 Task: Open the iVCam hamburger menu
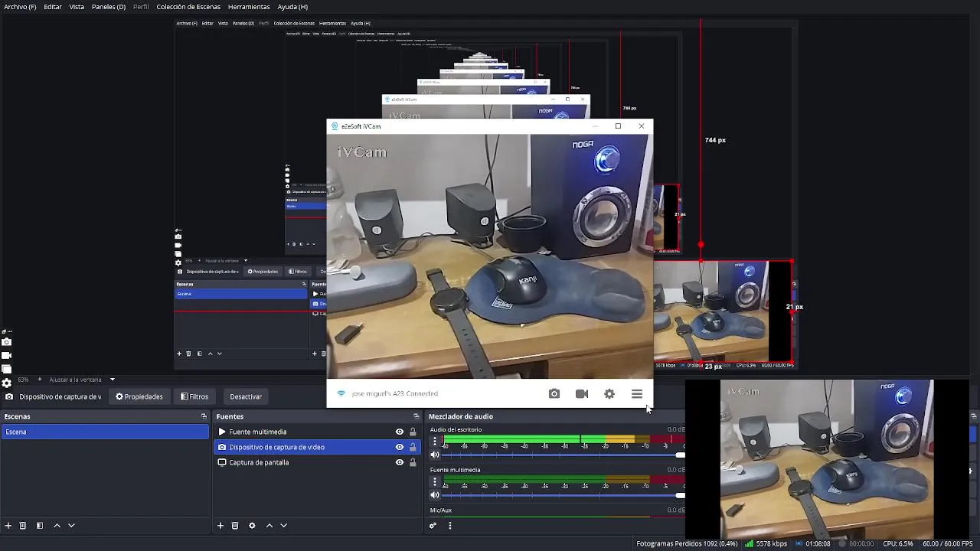tap(637, 393)
